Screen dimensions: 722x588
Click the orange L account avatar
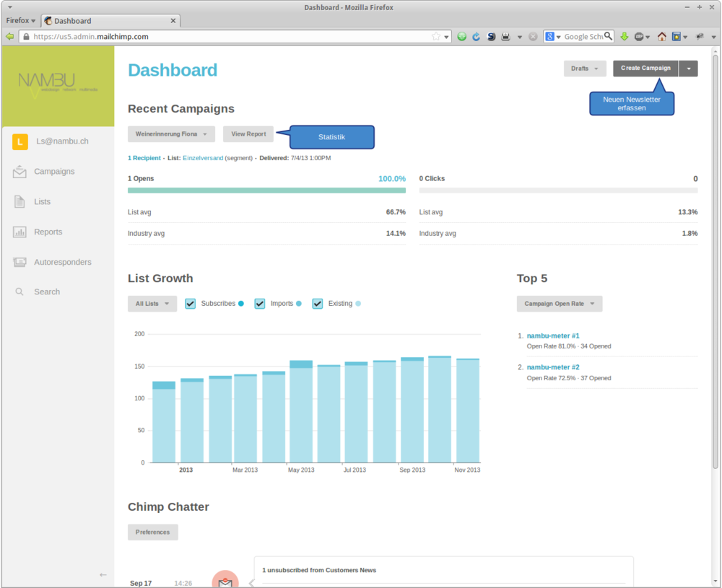click(19, 141)
